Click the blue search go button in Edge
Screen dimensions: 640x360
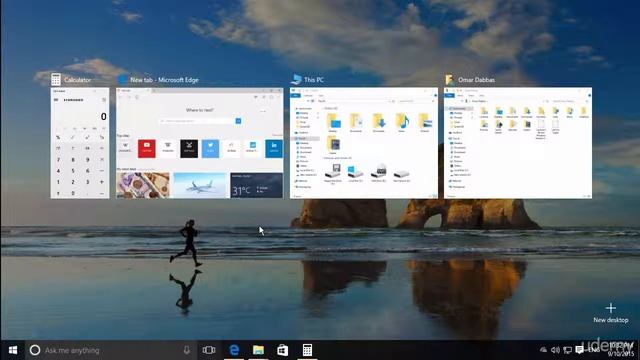238,121
